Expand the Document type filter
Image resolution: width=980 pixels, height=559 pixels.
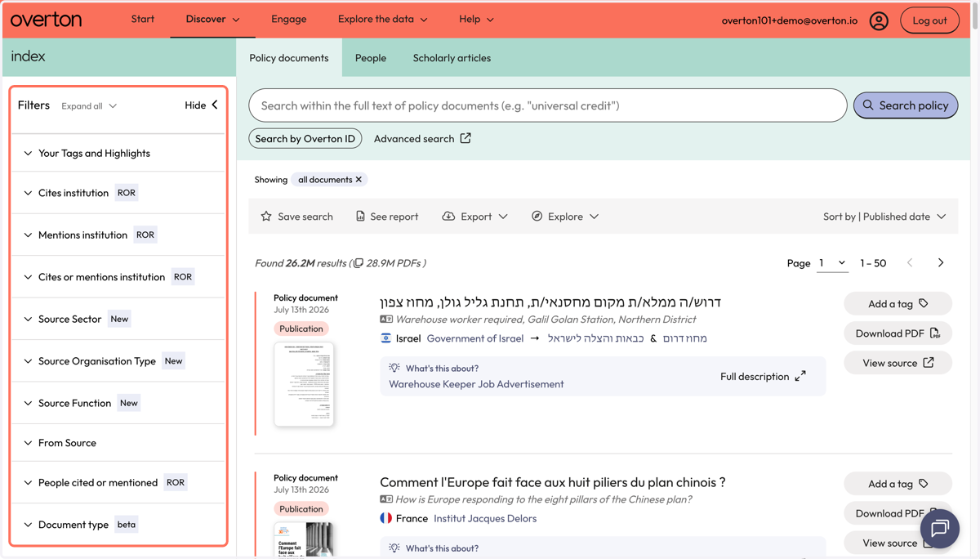118,525
